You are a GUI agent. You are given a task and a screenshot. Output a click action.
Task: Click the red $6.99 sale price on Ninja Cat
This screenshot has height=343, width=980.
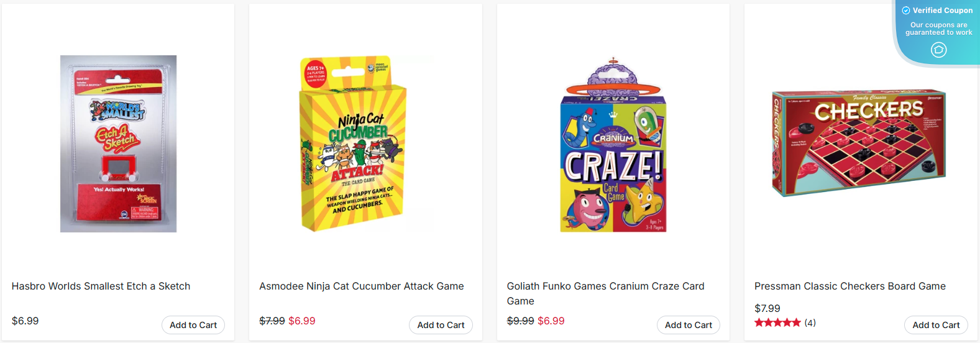(x=301, y=321)
